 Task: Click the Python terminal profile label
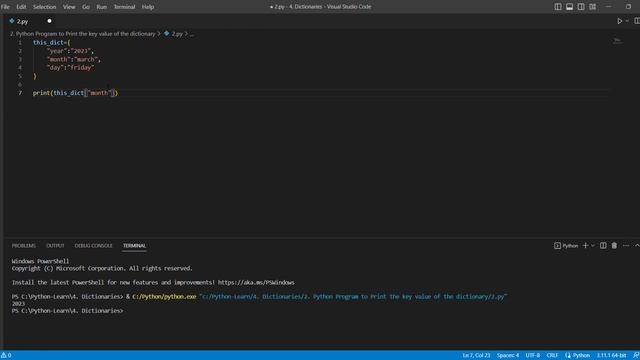566,246
